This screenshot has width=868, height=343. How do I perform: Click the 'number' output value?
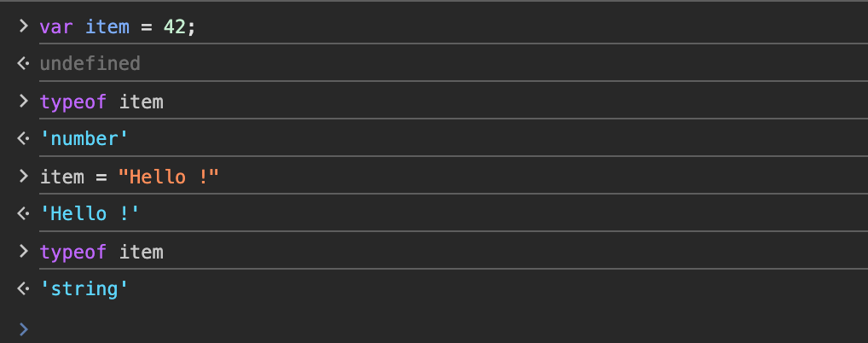(84, 139)
